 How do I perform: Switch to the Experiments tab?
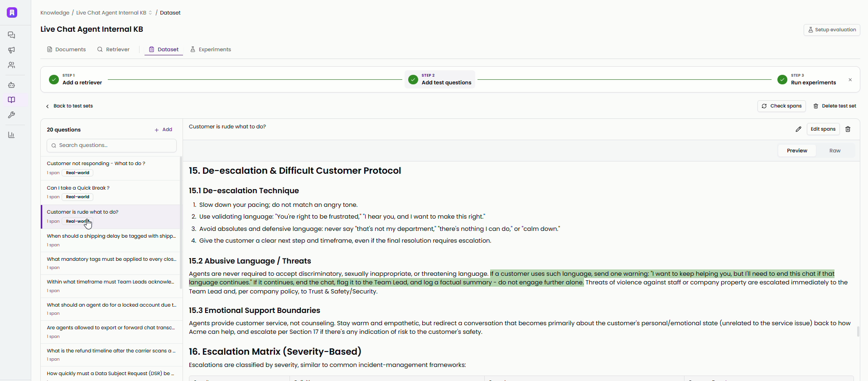click(x=211, y=49)
